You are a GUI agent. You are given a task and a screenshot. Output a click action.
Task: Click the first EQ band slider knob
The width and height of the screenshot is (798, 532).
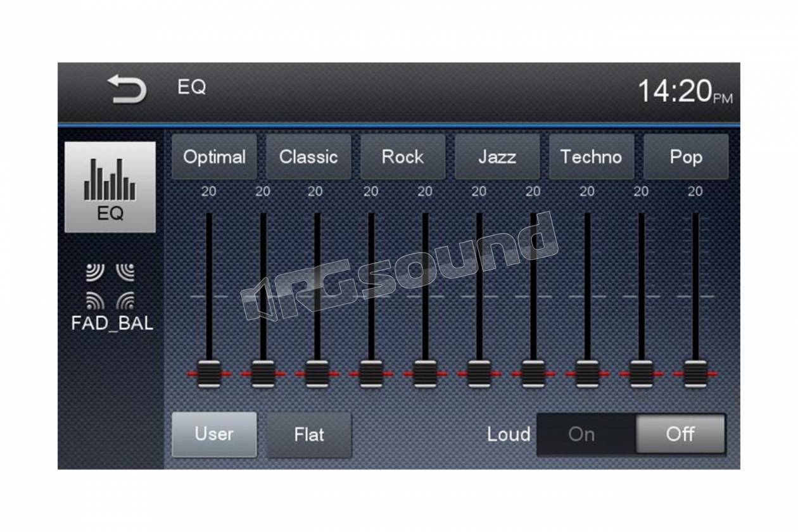tap(209, 374)
